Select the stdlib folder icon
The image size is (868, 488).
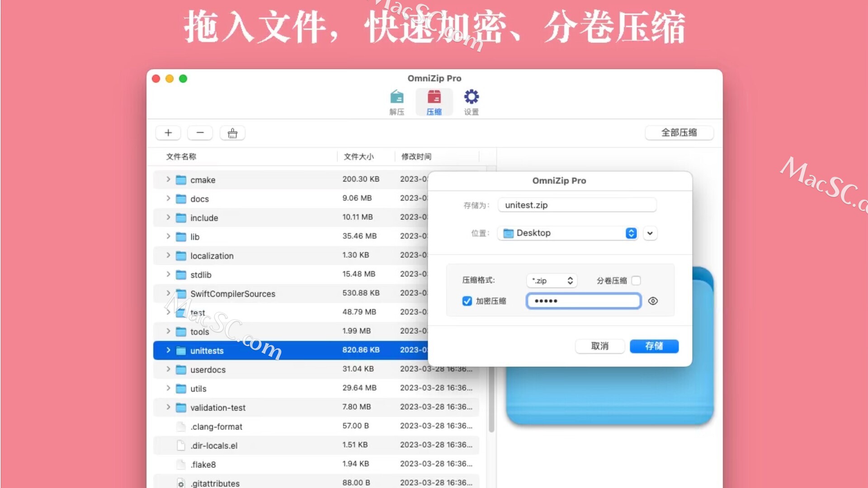point(181,275)
